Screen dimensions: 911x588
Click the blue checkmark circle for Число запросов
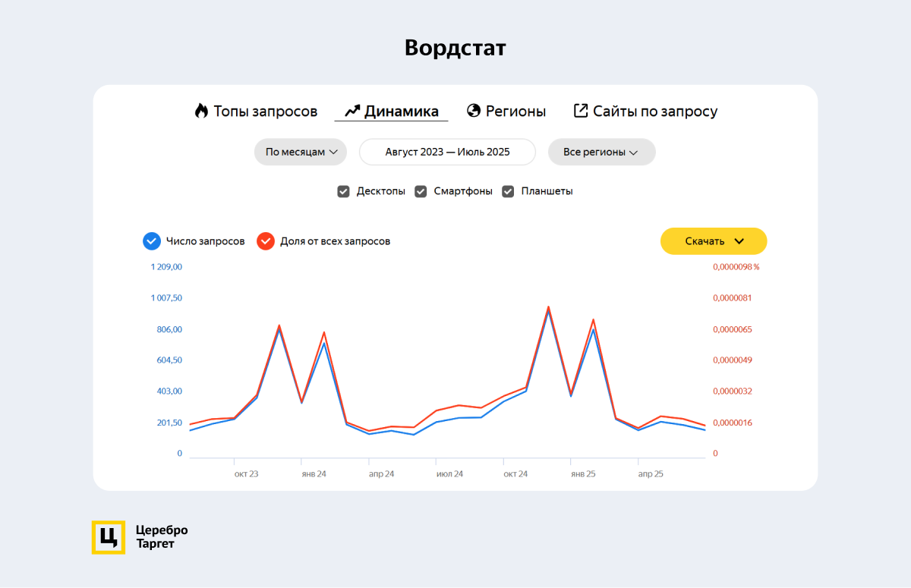click(x=151, y=241)
